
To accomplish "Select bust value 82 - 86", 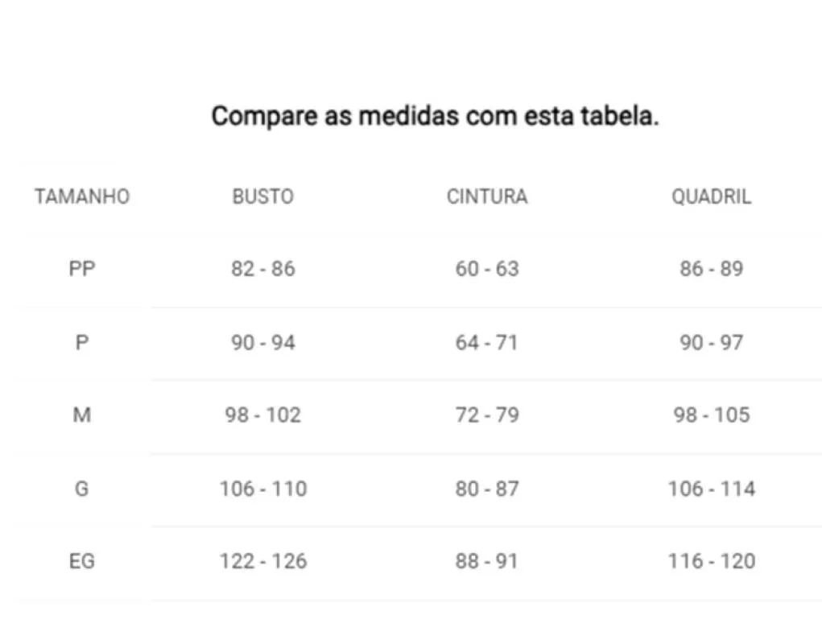I will [x=263, y=269].
